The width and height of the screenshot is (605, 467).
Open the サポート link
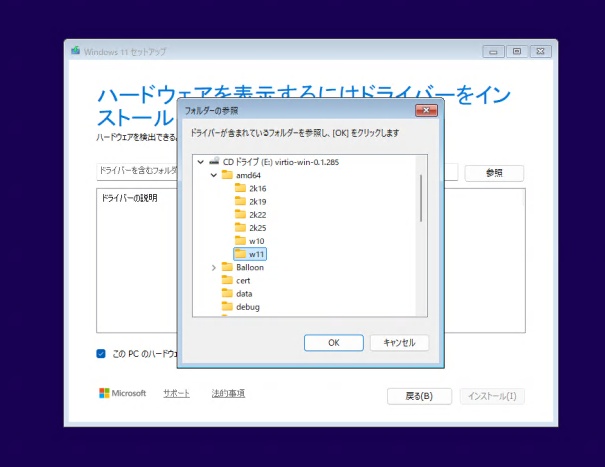(x=176, y=393)
